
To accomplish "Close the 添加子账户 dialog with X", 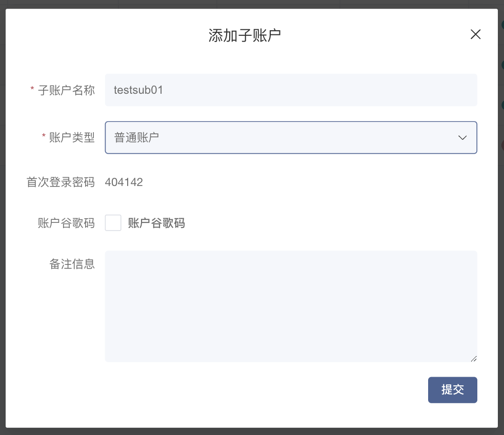I will coord(475,34).
